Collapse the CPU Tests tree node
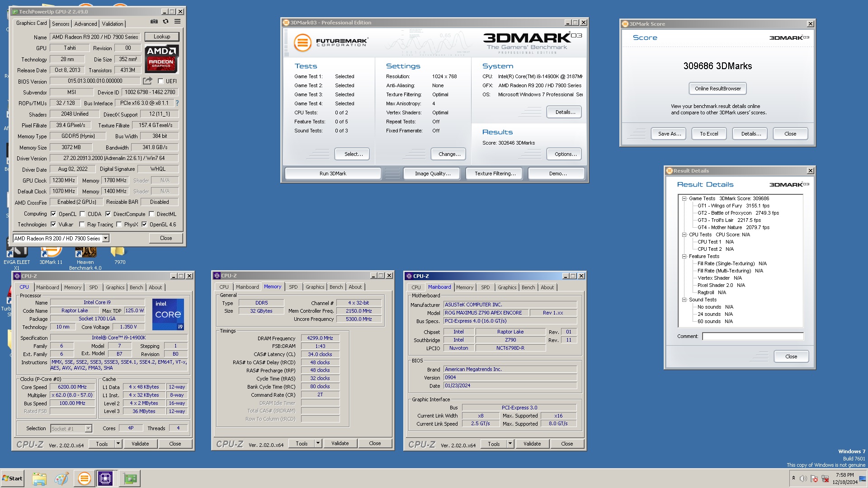The height and width of the screenshot is (488, 868). [684, 235]
